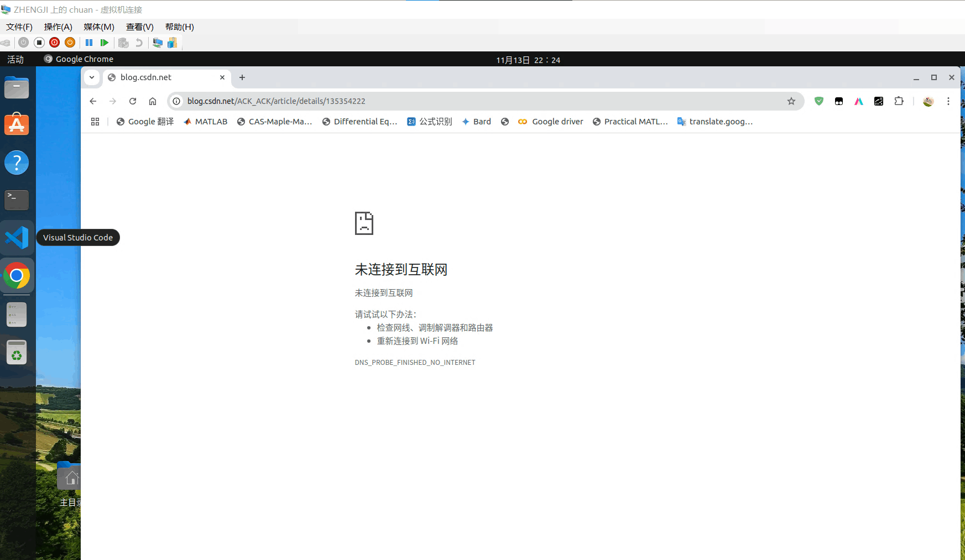Open the 操作(A) menu
This screenshot has width=965, height=560.
coord(58,27)
